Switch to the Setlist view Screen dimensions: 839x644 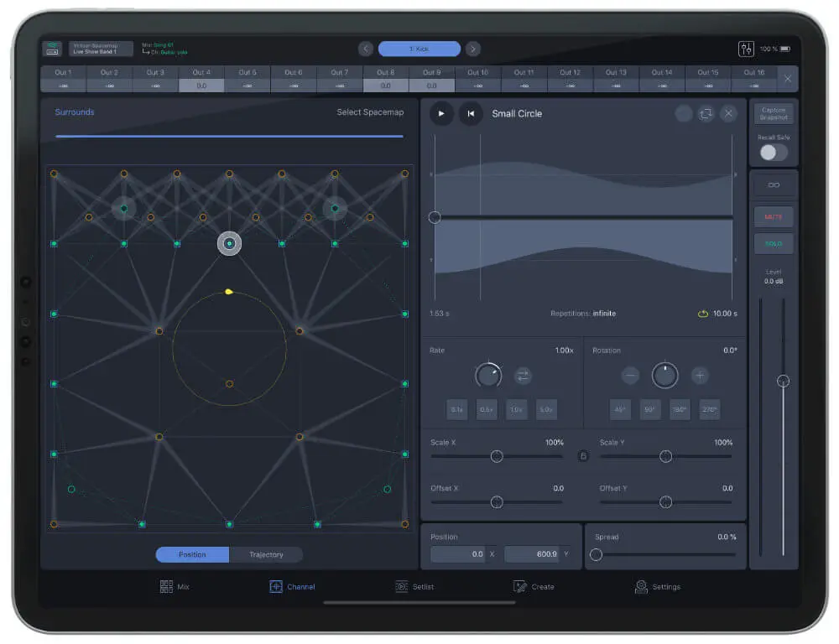click(414, 586)
